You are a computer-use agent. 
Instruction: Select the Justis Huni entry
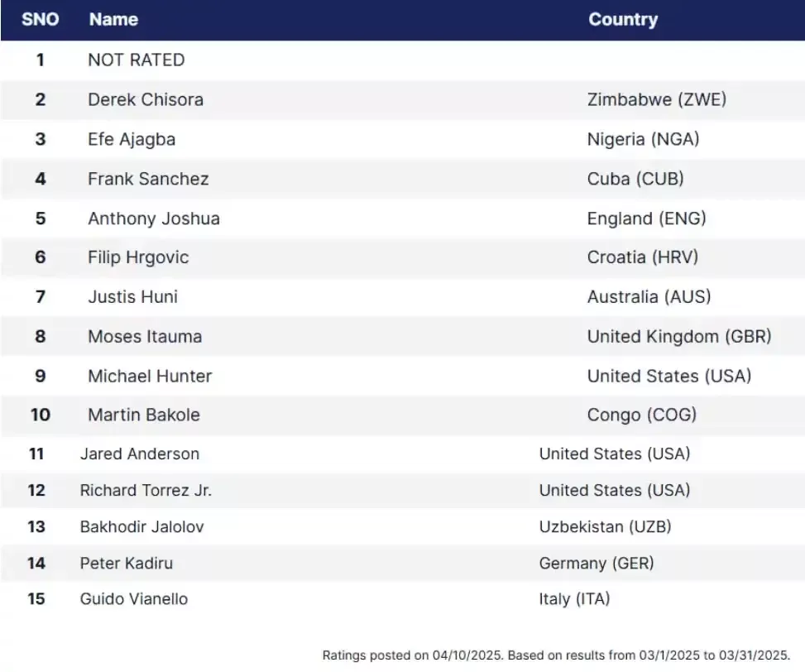point(133,297)
